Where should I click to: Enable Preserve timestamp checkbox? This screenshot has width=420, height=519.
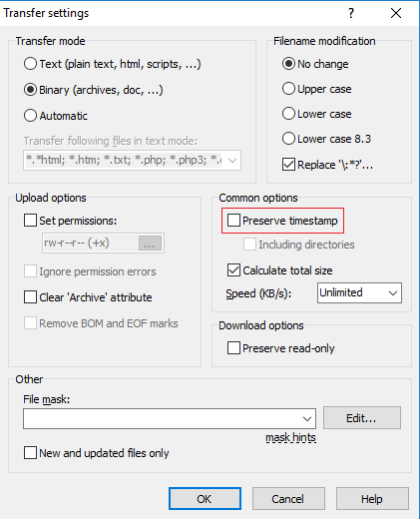(x=233, y=221)
